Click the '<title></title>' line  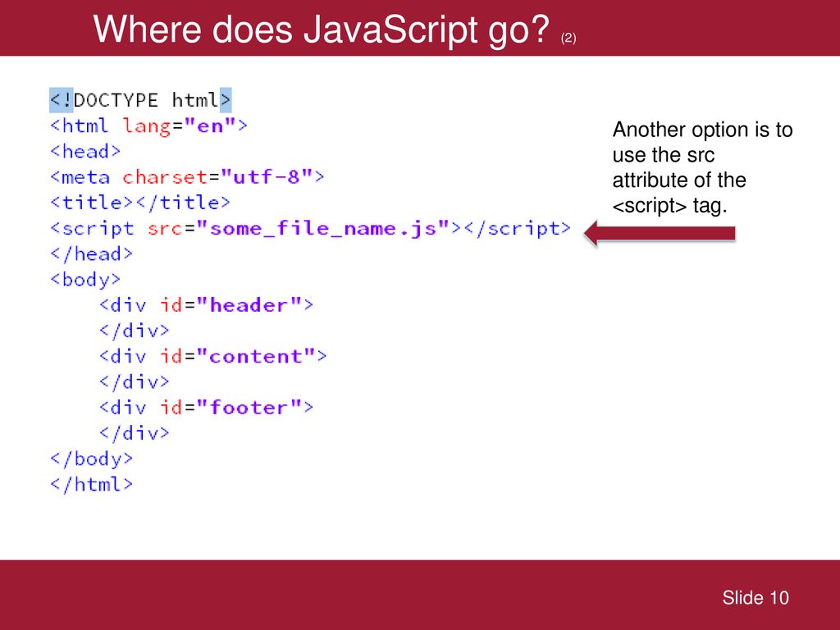click(139, 203)
